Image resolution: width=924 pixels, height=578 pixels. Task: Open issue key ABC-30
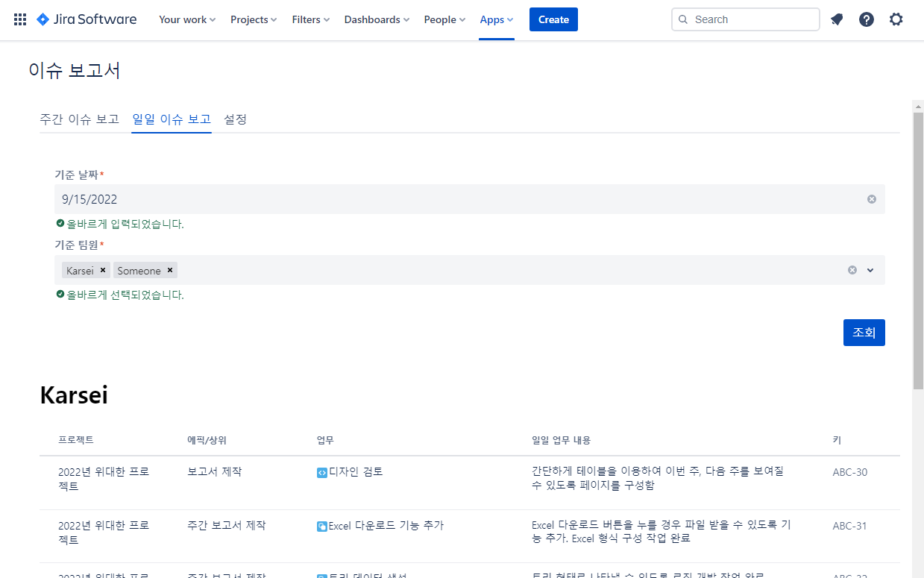[x=850, y=472]
